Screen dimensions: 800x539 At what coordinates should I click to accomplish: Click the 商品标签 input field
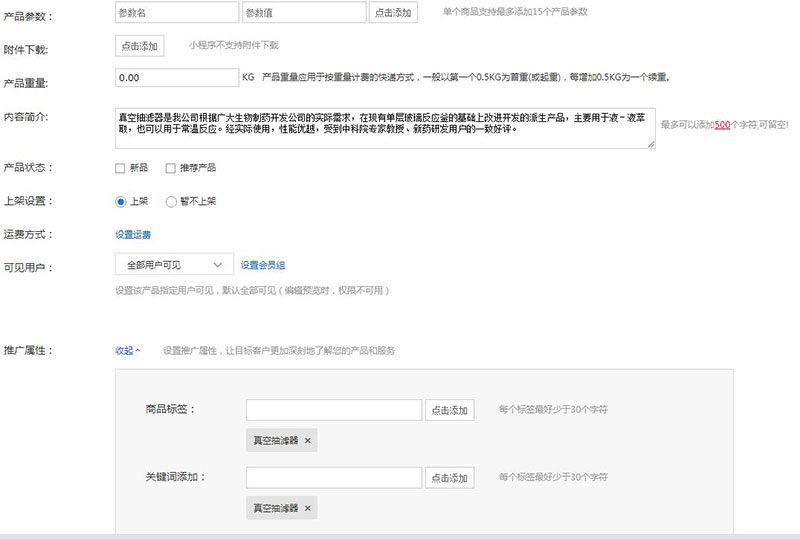pyautogui.click(x=334, y=410)
